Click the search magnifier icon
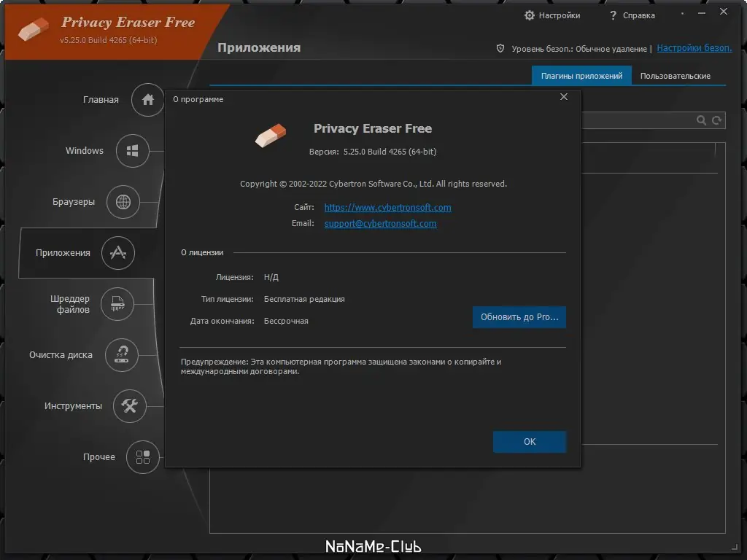This screenshot has width=747, height=560. pos(701,120)
